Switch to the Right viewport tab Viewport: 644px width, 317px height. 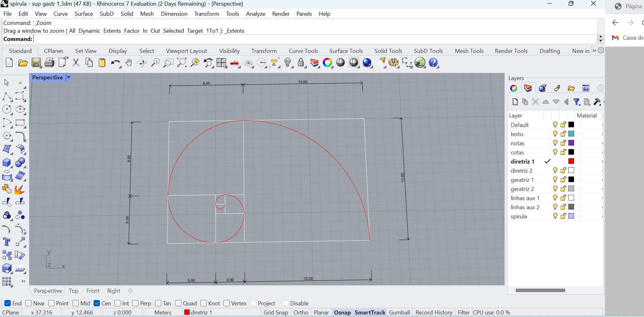[x=113, y=291]
